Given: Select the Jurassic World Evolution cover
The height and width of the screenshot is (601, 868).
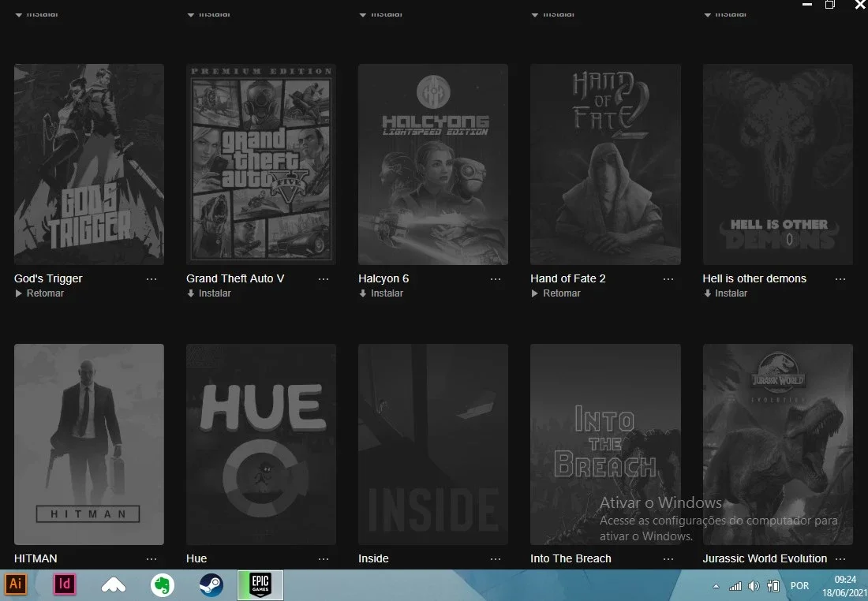Looking at the screenshot, I should [x=778, y=444].
